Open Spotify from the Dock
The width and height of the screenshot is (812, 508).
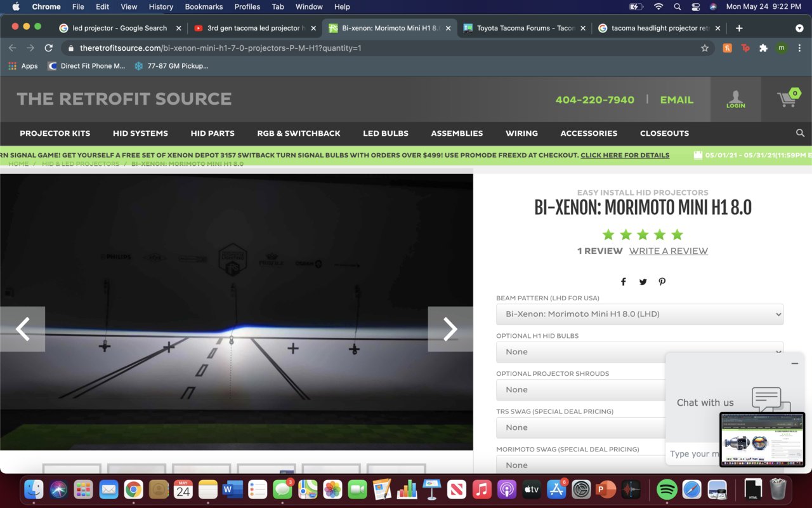(x=666, y=490)
